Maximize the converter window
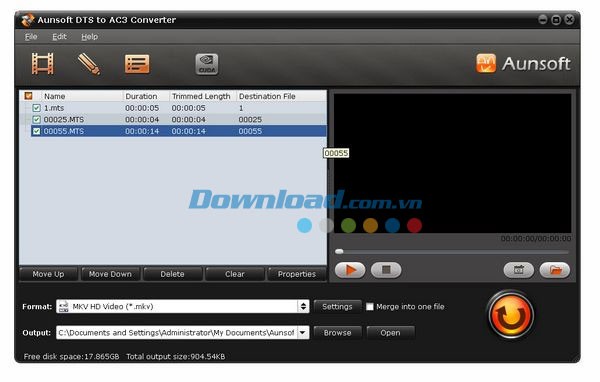 point(556,19)
